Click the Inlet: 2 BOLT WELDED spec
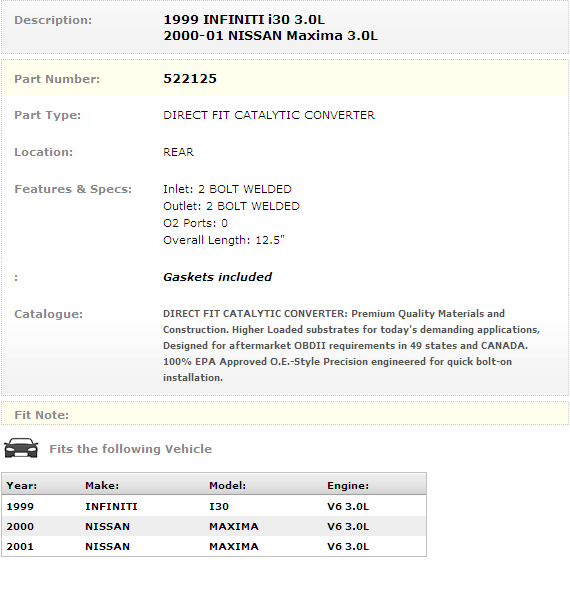Viewport: 570px width, 609px height. [x=227, y=189]
